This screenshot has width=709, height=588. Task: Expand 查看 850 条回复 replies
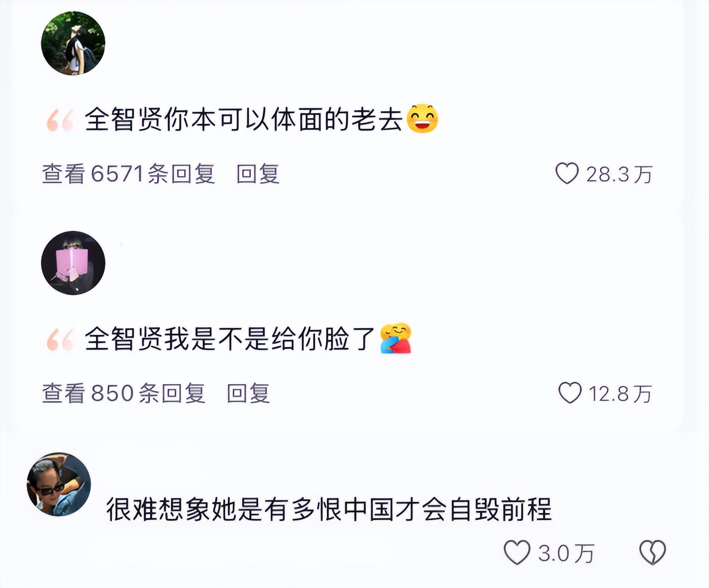tap(124, 393)
